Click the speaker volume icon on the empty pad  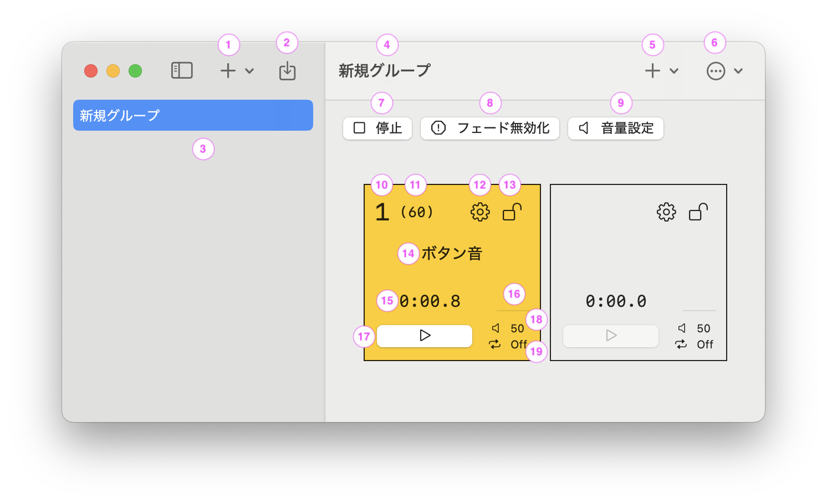(682, 328)
